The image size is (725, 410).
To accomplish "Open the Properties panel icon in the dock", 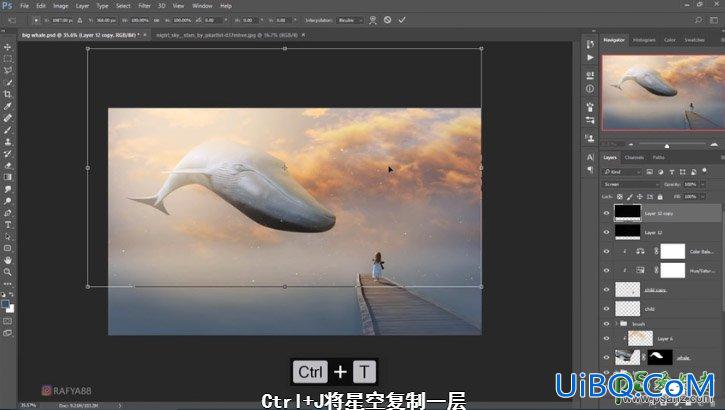I will tap(590, 75).
